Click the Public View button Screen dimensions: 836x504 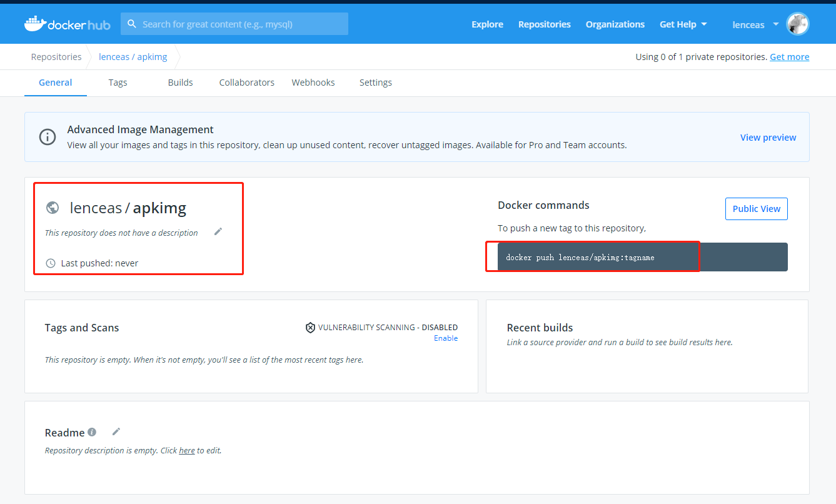pyautogui.click(x=756, y=208)
